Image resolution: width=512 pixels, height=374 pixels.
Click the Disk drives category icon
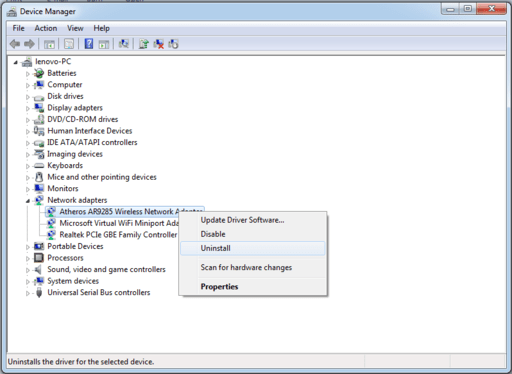pos(39,97)
